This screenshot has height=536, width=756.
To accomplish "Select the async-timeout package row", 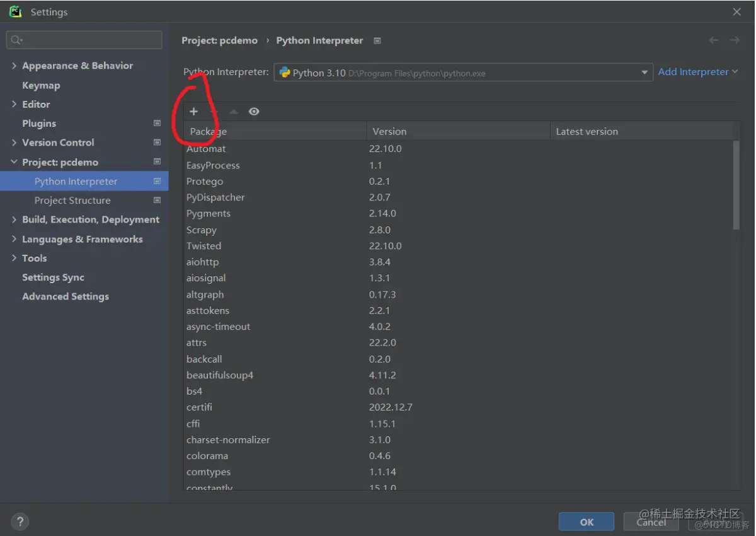I will [458, 327].
